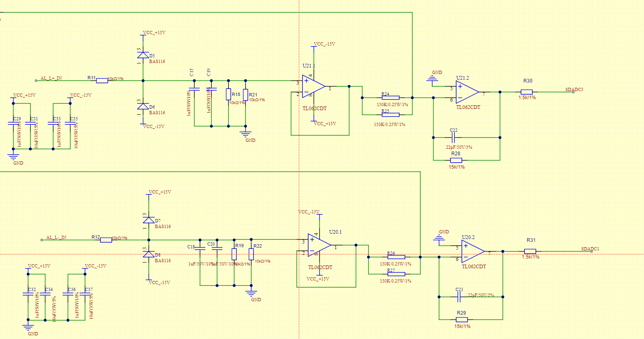Select op-amp U20.1 triangle
This screenshot has height=339, width=644.
[x=319, y=246]
